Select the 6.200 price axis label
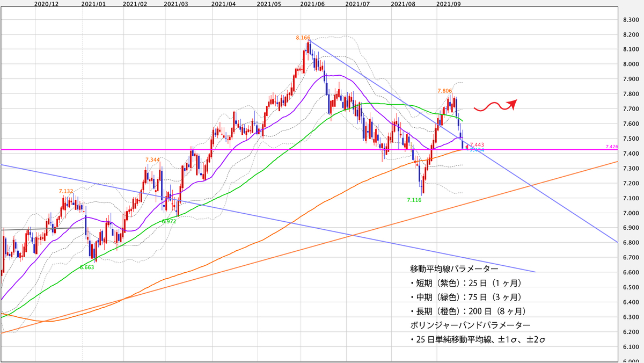 click(630, 332)
